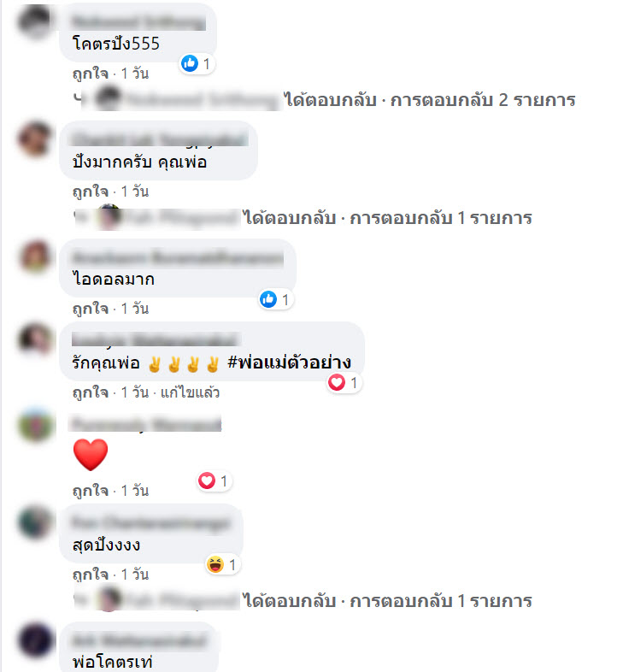The width and height of the screenshot is (623, 672).
Task: Open the heart reaction on รักคุณพ่อ comment
Action: click(344, 383)
